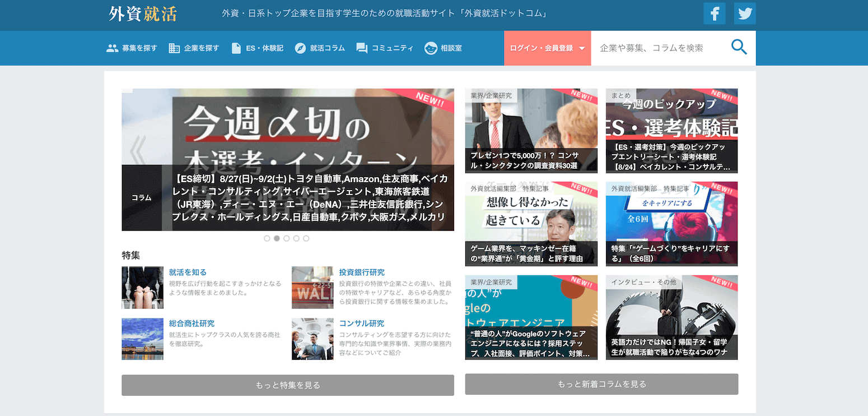Click the もっと特集を見る button

[x=288, y=385]
